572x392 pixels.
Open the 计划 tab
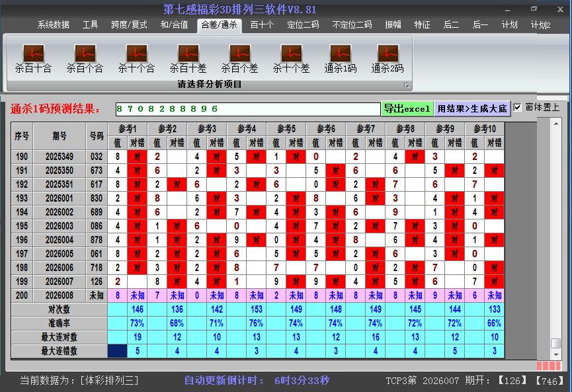[509, 25]
